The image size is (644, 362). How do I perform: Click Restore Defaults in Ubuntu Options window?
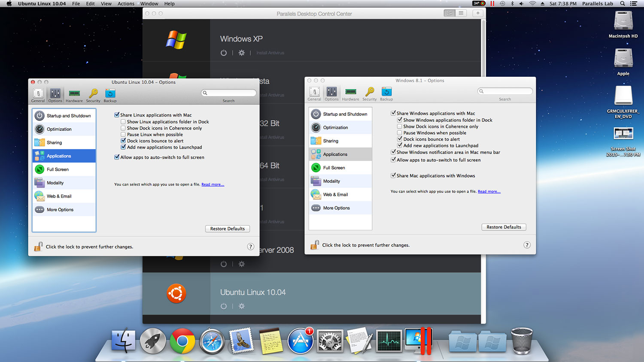point(228,229)
